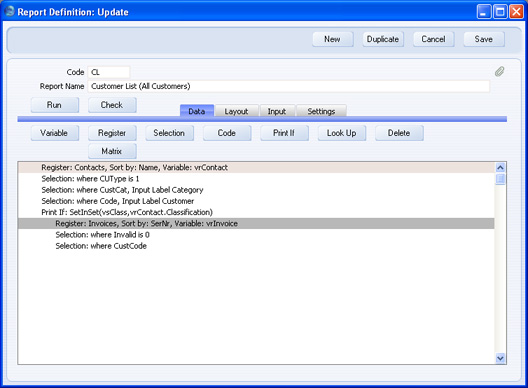Click the paperclip attachments icon
528x388 pixels.
(x=499, y=71)
